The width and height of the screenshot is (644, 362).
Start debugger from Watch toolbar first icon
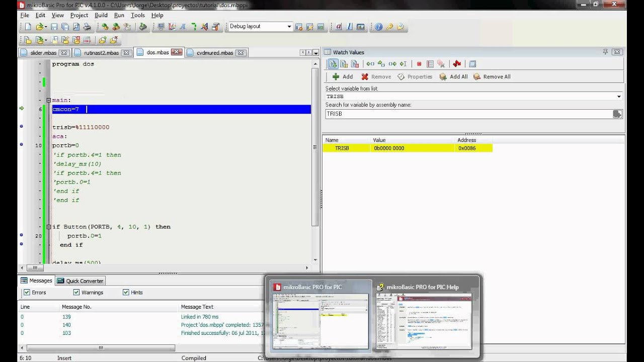click(x=333, y=64)
